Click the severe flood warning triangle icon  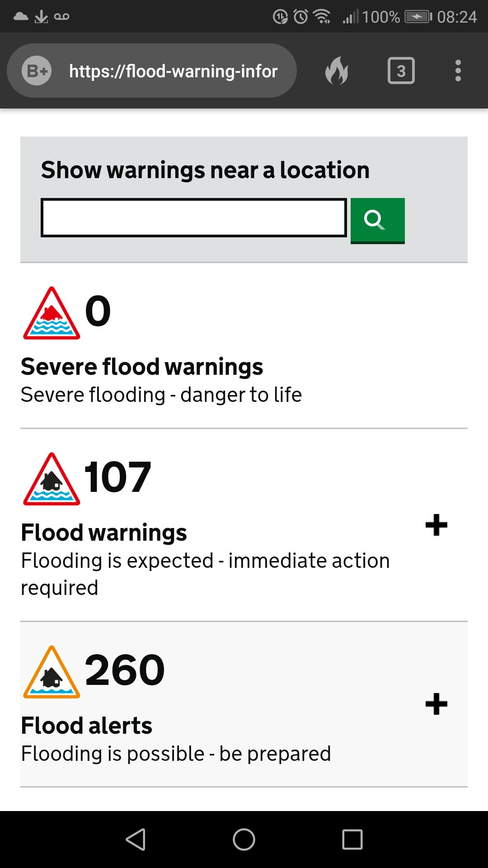pos(52,313)
